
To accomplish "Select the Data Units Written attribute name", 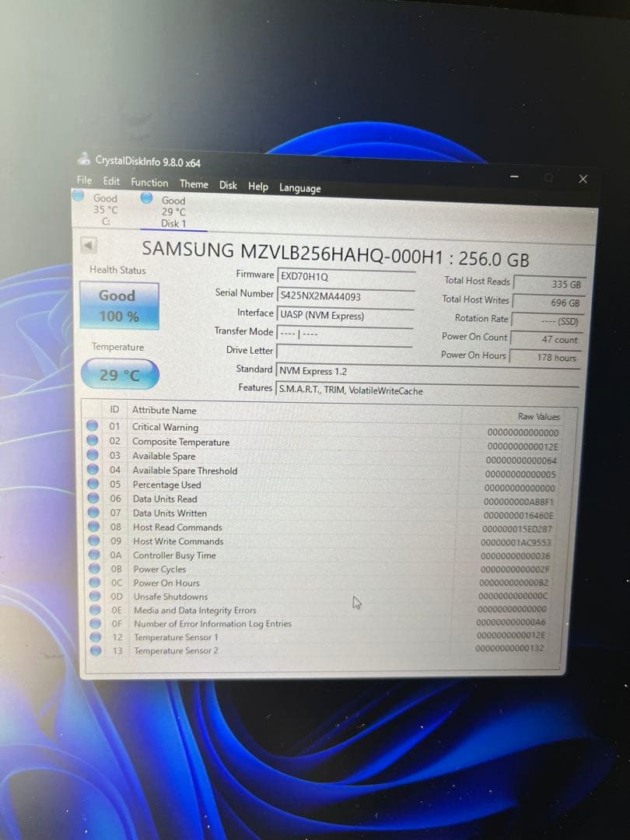I will point(170,513).
